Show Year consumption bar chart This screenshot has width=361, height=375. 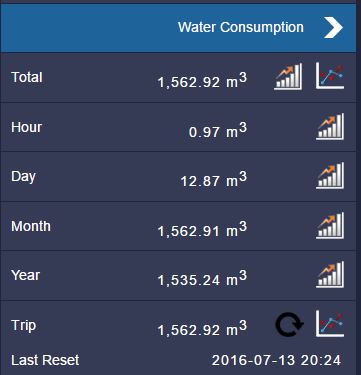click(x=330, y=275)
